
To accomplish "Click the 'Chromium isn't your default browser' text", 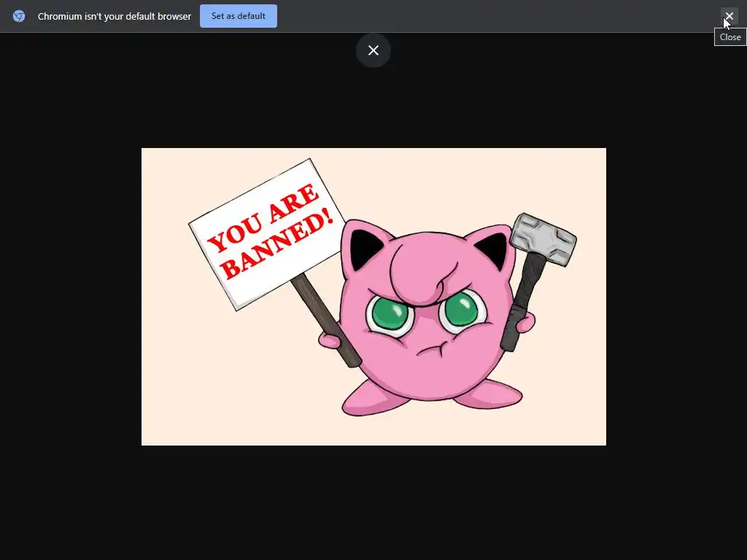I will pyautogui.click(x=115, y=16).
